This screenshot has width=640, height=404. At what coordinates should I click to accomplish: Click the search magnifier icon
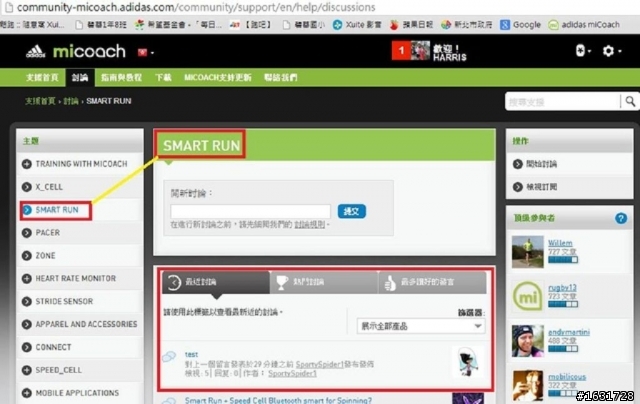point(630,101)
